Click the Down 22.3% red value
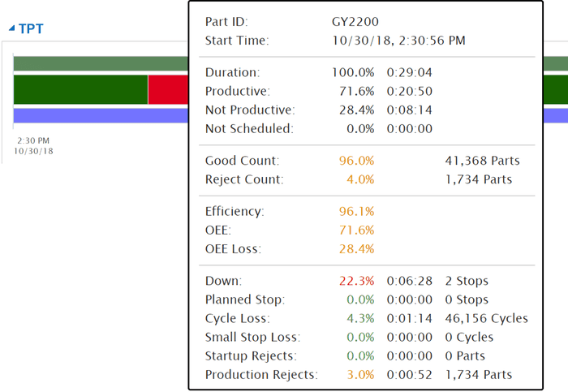 [x=356, y=281]
